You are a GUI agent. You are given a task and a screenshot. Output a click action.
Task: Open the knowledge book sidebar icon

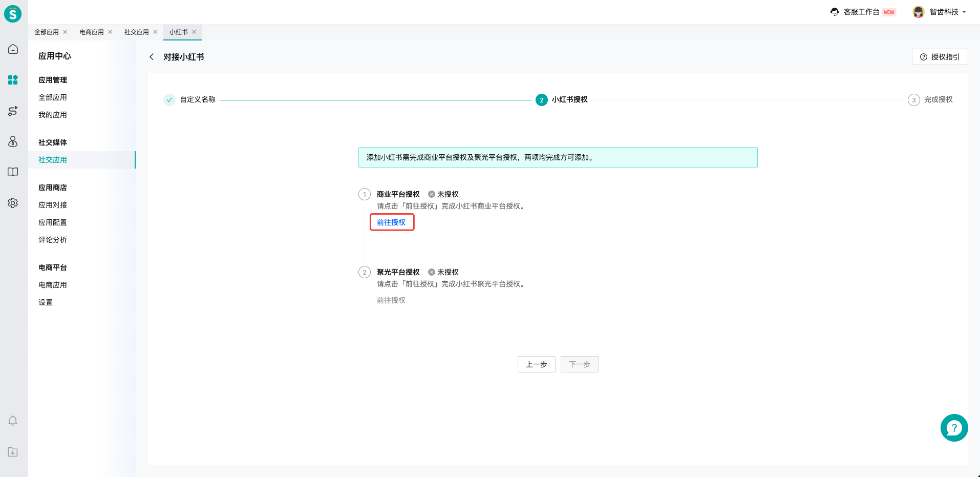13,172
